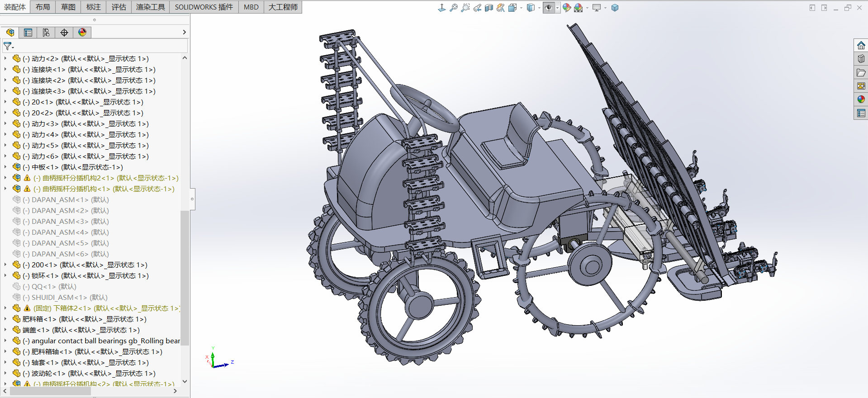The width and height of the screenshot is (868, 398).
Task: Open Appearances task pane color ball
Action: [x=861, y=99]
